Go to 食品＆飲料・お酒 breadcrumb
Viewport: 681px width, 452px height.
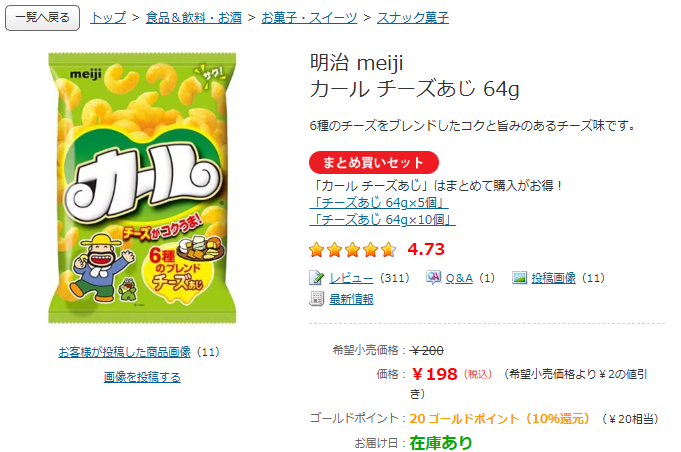pyautogui.click(x=195, y=18)
